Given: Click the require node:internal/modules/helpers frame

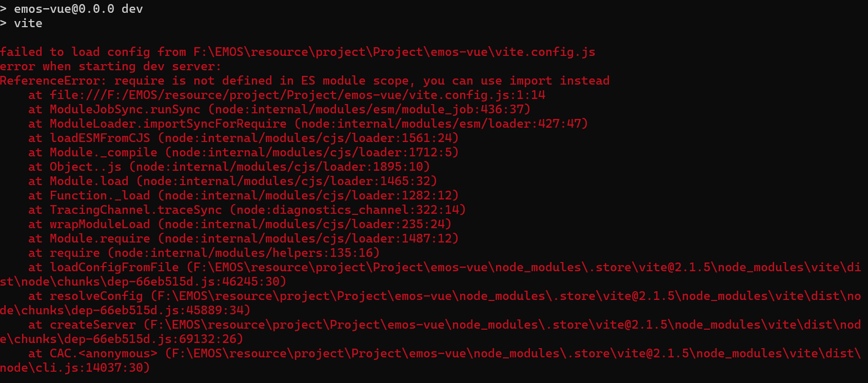Looking at the screenshot, I should point(204,253).
